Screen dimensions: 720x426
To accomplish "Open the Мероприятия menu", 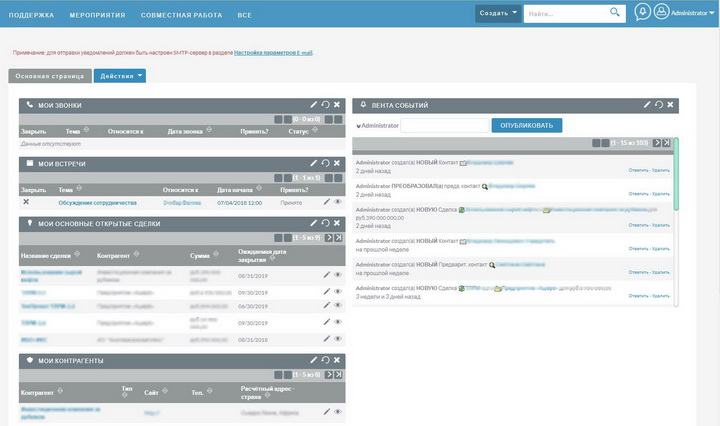I will click(x=97, y=15).
